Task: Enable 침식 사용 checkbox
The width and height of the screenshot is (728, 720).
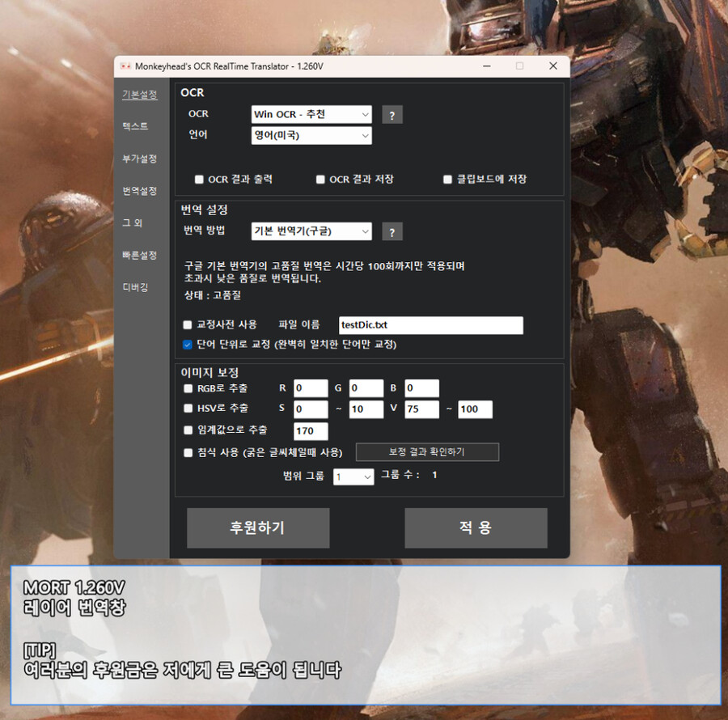Action: (188, 452)
